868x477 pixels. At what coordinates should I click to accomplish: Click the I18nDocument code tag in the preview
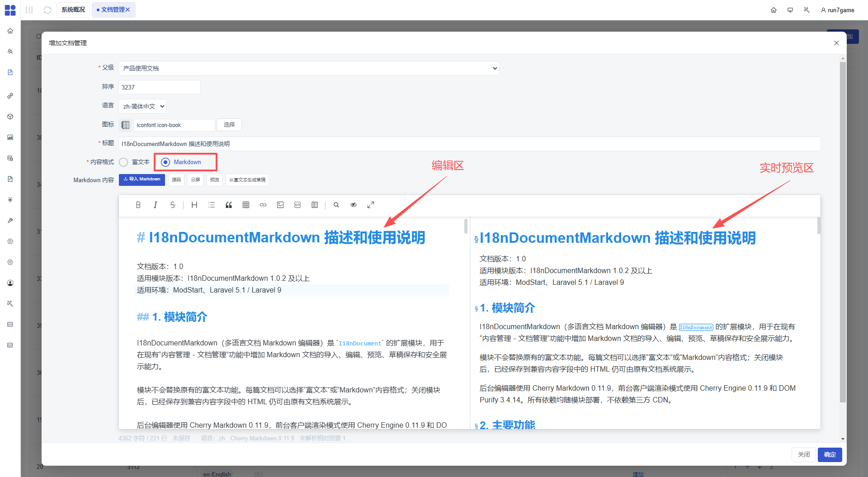(696, 327)
